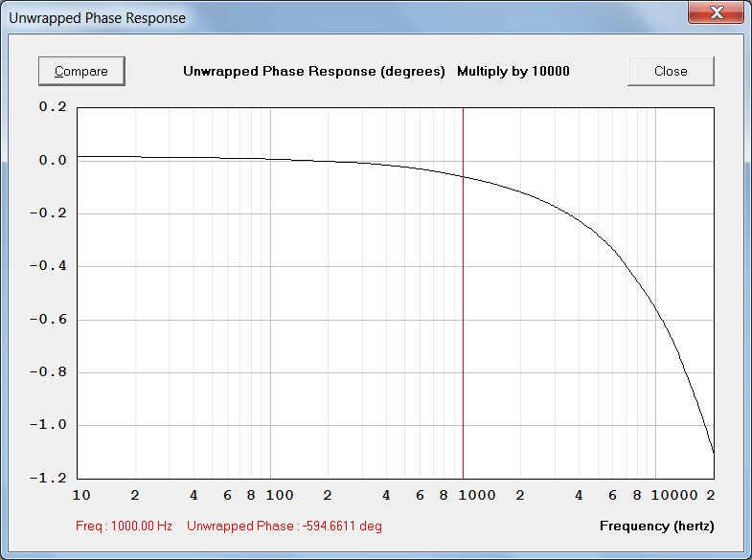Close the window with the red X

coord(716,12)
